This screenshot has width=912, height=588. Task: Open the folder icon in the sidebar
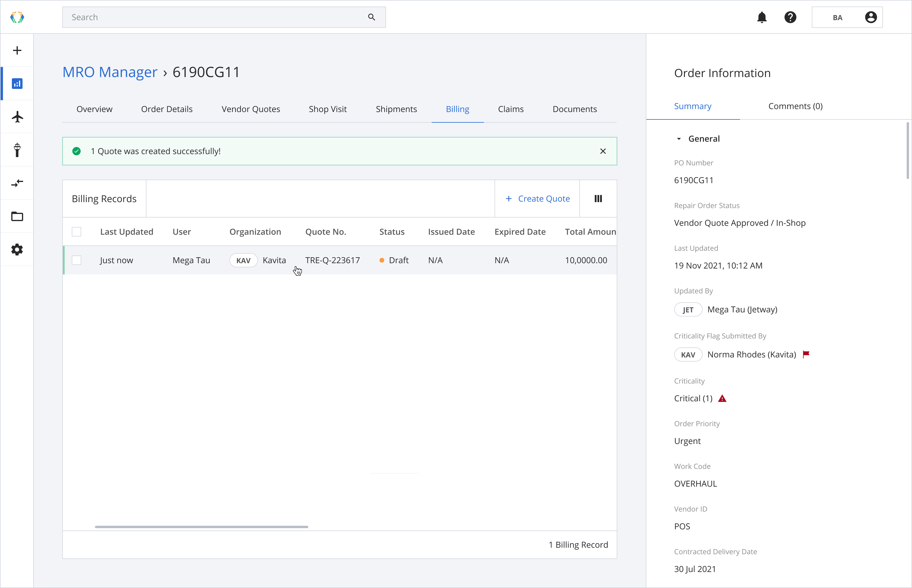pyautogui.click(x=17, y=216)
